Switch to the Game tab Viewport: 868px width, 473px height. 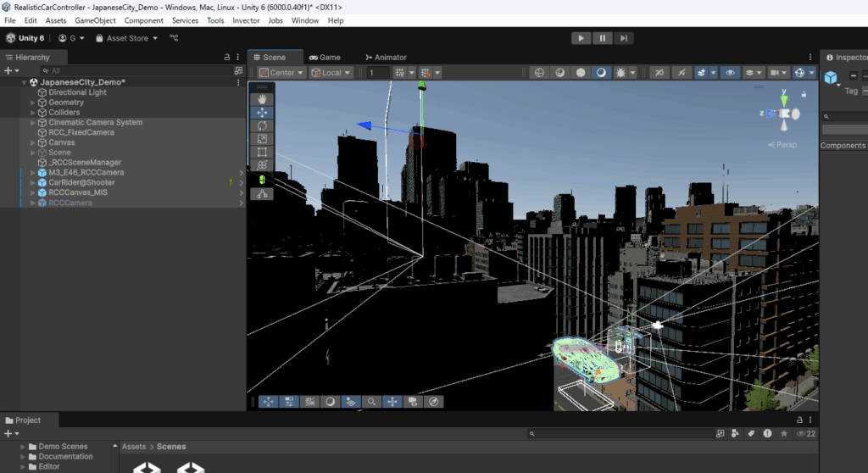coord(325,57)
